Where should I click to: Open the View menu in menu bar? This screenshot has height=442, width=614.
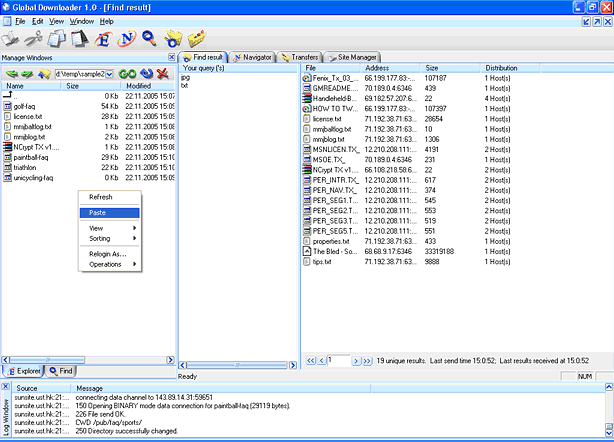coord(56,21)
